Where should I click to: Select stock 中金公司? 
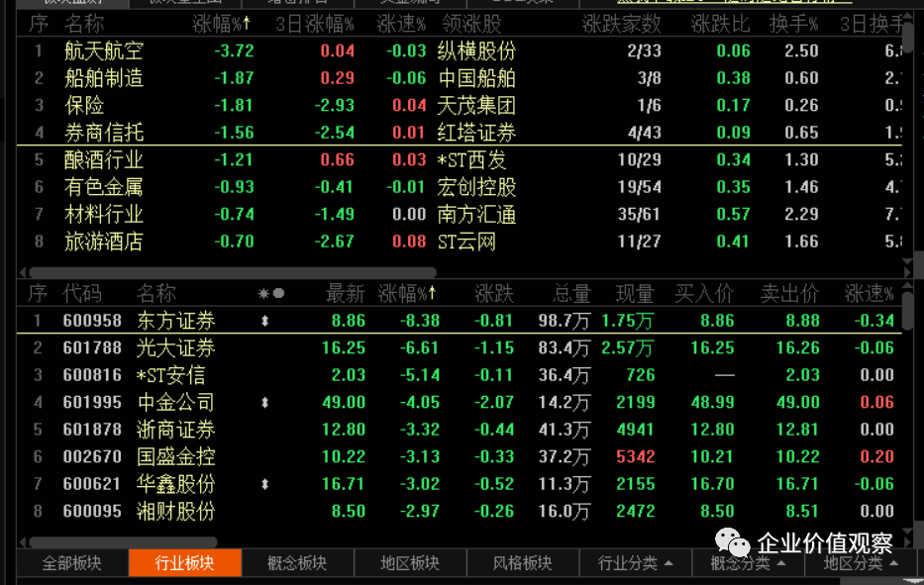point(460,402)
